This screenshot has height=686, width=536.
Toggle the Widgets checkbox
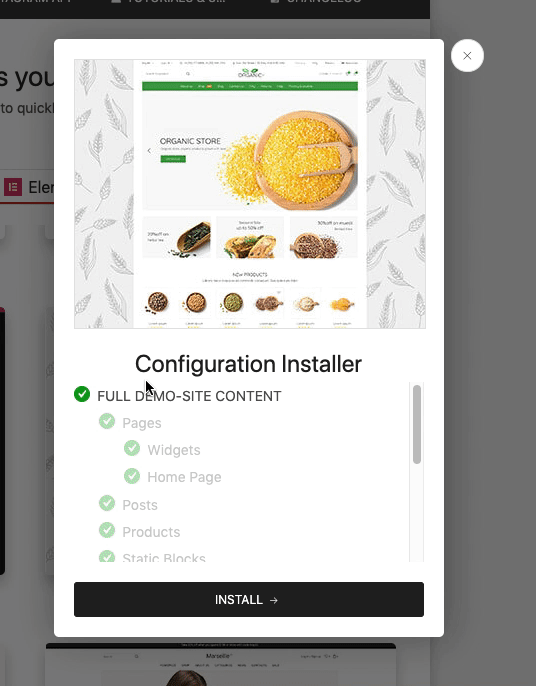(x=132, y=448)
